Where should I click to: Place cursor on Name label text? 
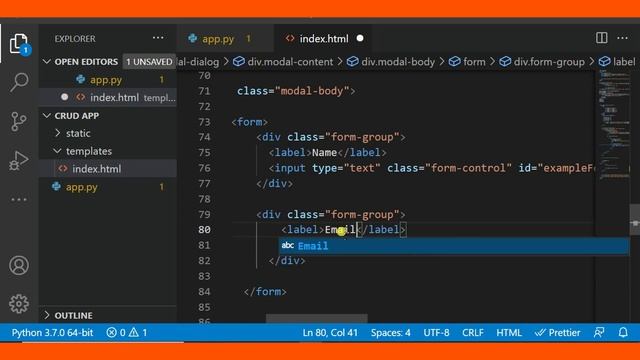[324, 153]
